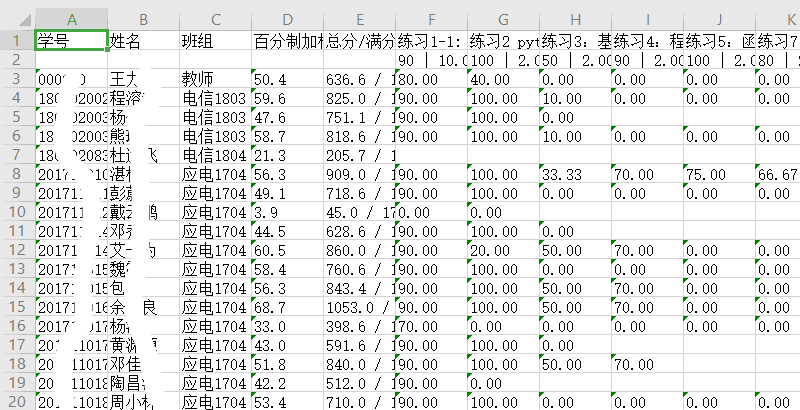Click the total cell 205.7 /
The width and height of the screenshot is (800, 410).
tap(359, 155)
